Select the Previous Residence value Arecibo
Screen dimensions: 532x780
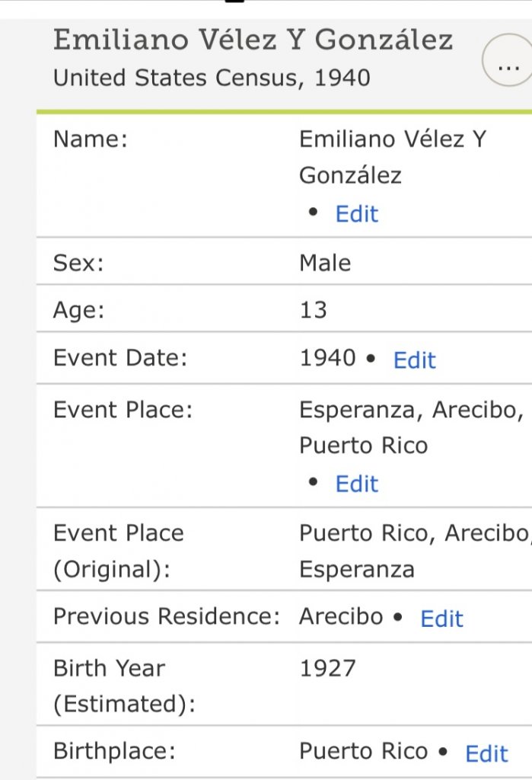tap(341, 616)
